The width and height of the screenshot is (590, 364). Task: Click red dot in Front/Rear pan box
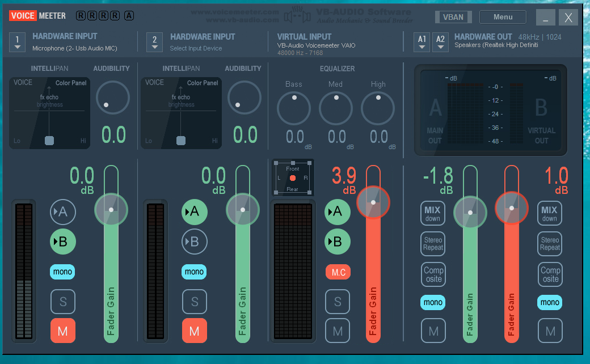point(293,178)
